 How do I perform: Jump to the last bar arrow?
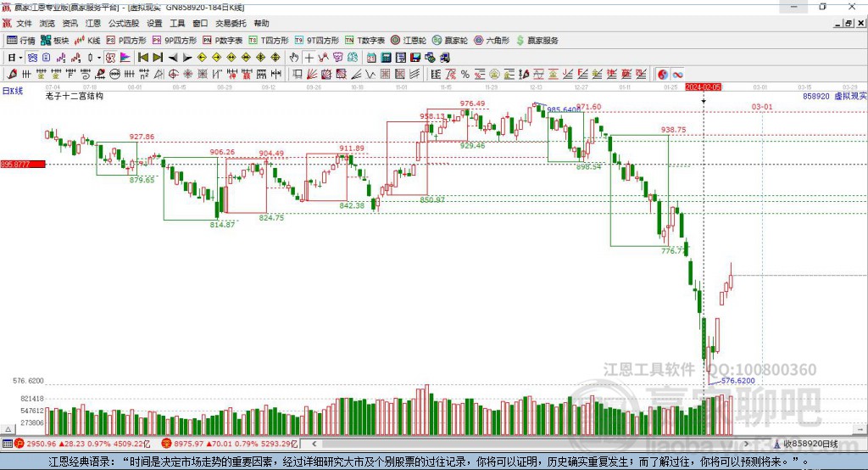[x=158, y=57]
